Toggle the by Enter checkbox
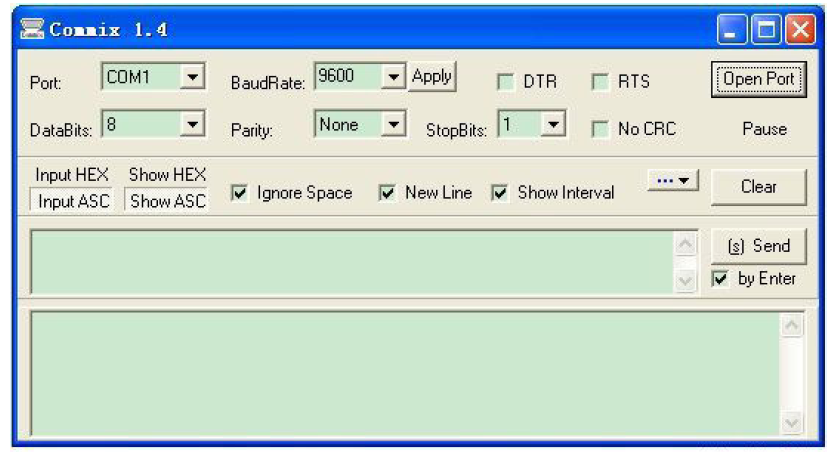Viewport: 832px width, 452px height. point(720,279)
